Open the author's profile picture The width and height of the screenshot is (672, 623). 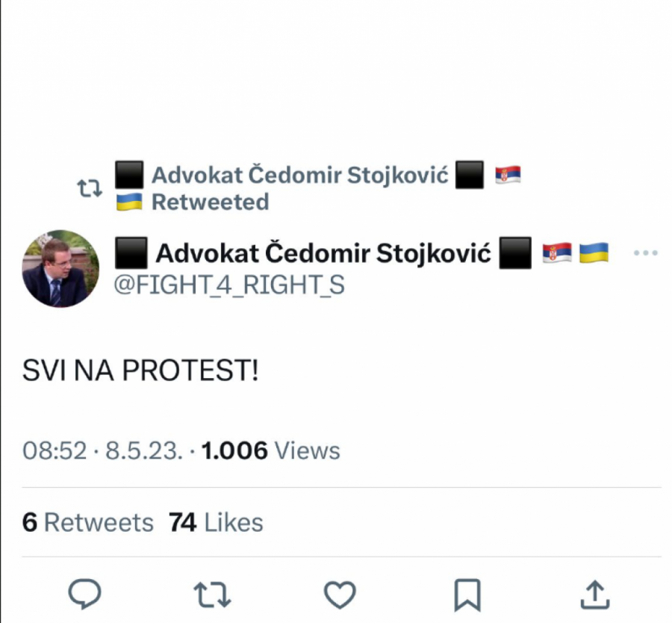tap(60, 268)
